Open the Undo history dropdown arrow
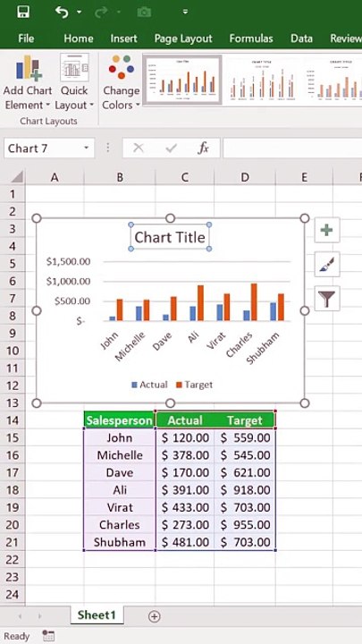 79,13
